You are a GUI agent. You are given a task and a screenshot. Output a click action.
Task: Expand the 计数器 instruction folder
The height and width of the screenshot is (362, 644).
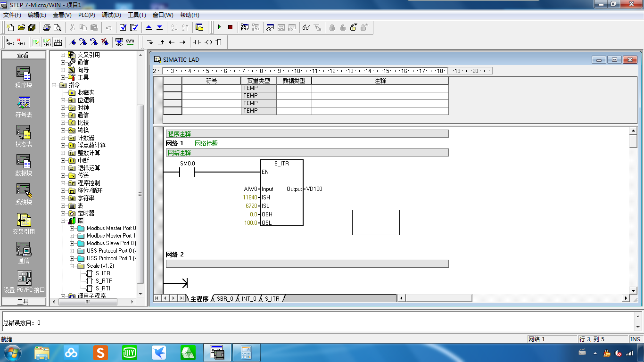[x=63, y=138]
